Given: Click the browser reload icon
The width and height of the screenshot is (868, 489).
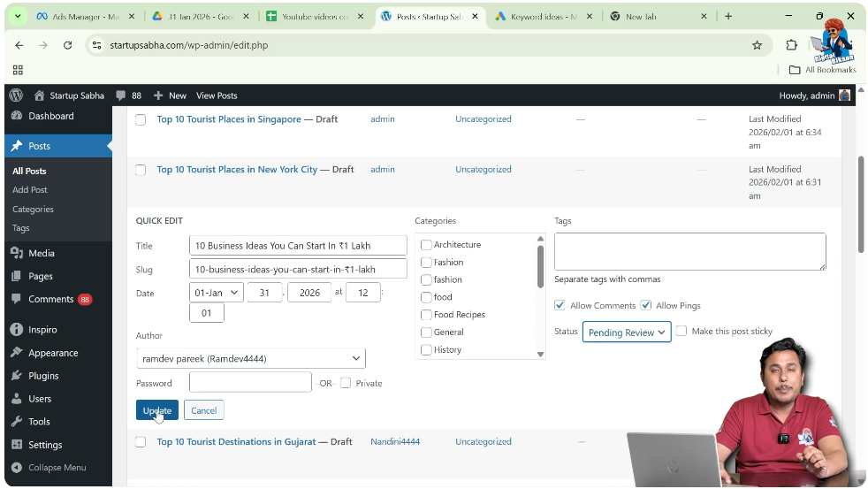Looking at the screenshot, I should (x=67, y=45).
